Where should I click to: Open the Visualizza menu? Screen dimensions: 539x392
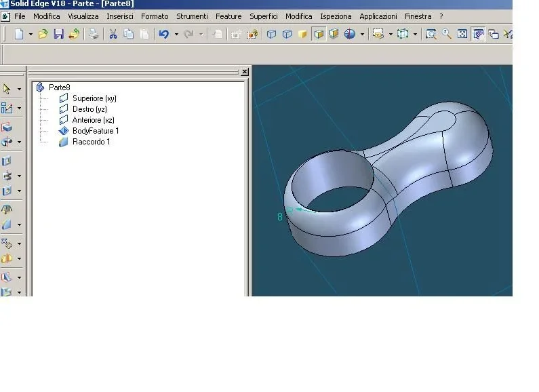pos(83,16)
